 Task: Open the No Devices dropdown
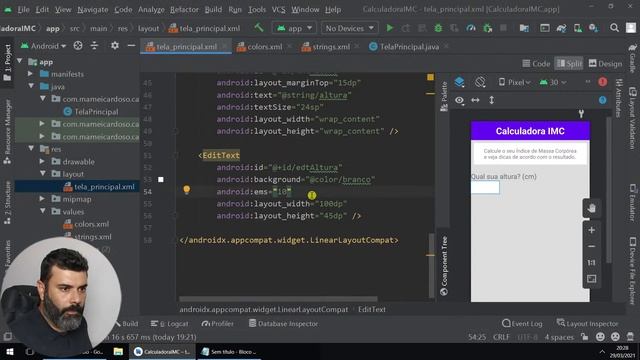[349, 28]
